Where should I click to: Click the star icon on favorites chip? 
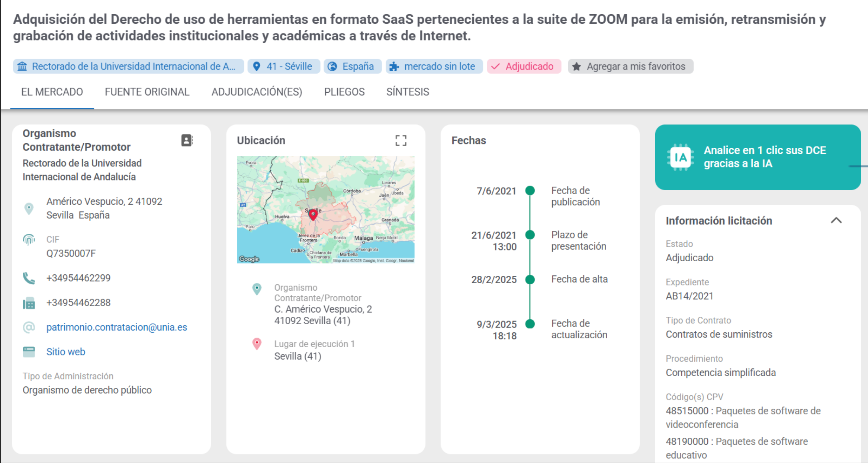[576, 67]
